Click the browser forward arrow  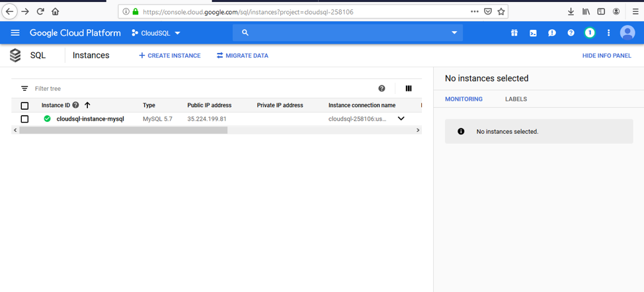point(25,11)
